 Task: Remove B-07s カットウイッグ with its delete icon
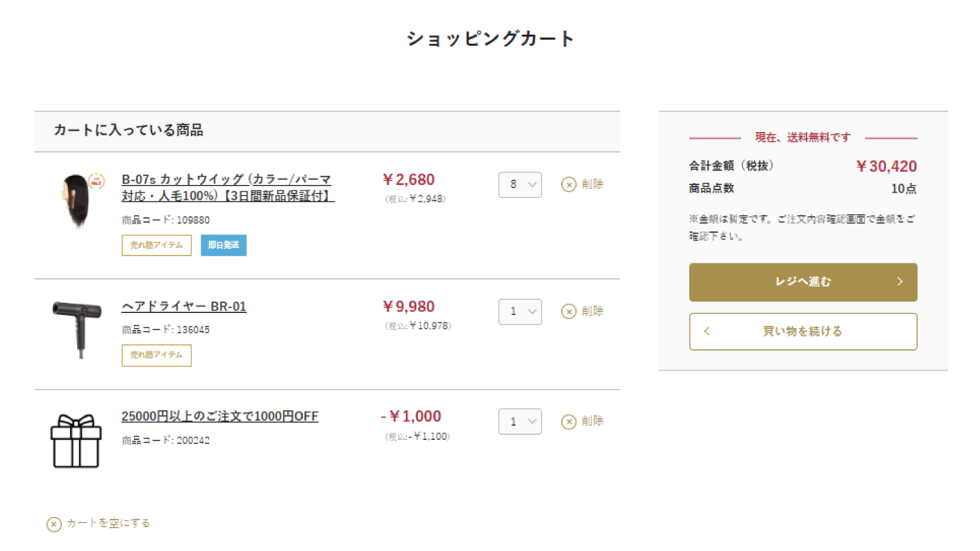click(569, 184)
